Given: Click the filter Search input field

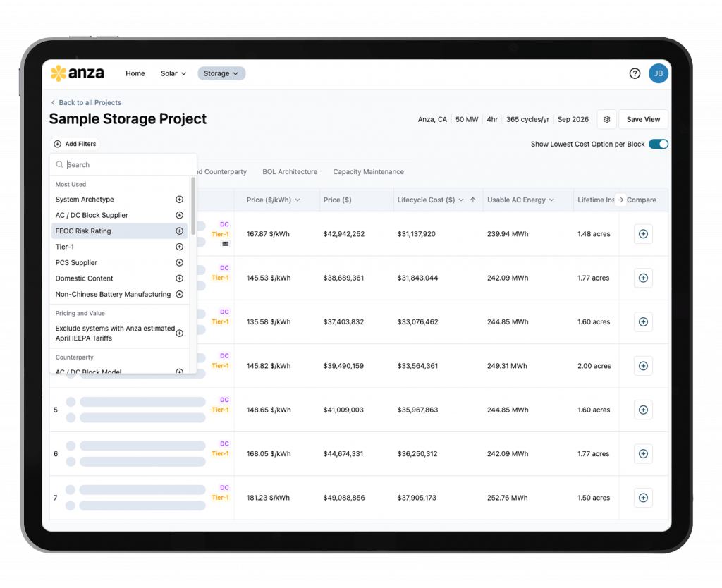Looking at the screenshot, I should pyautogui.click(x=127, y=165).
